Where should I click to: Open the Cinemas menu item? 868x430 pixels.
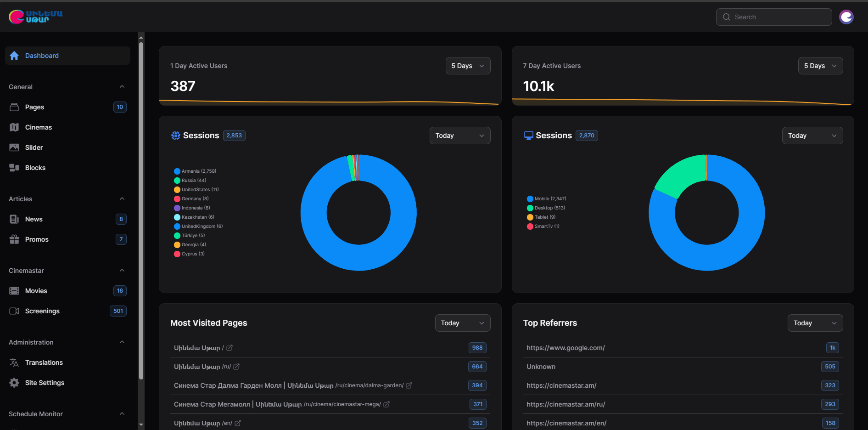pos(67,127)
